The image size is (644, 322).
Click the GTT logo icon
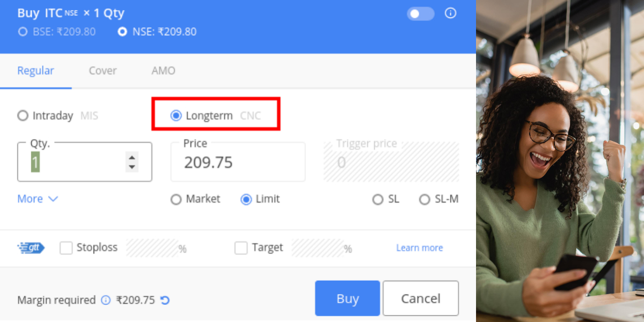pyautogui.click(x=31, y=248)
